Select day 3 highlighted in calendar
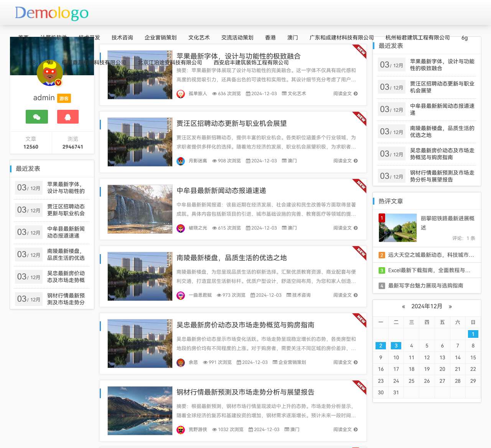The width and height of the screenshot is (491, 448). pyautogui.click(x=396, y=346)
